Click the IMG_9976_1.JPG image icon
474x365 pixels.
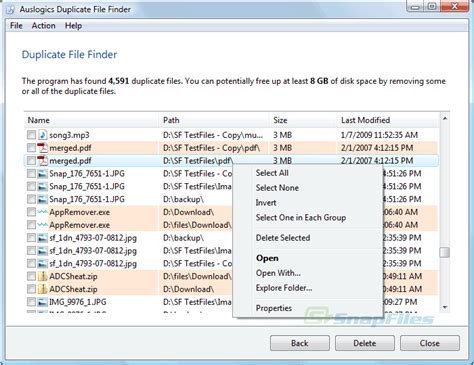(x=42, y=302)
